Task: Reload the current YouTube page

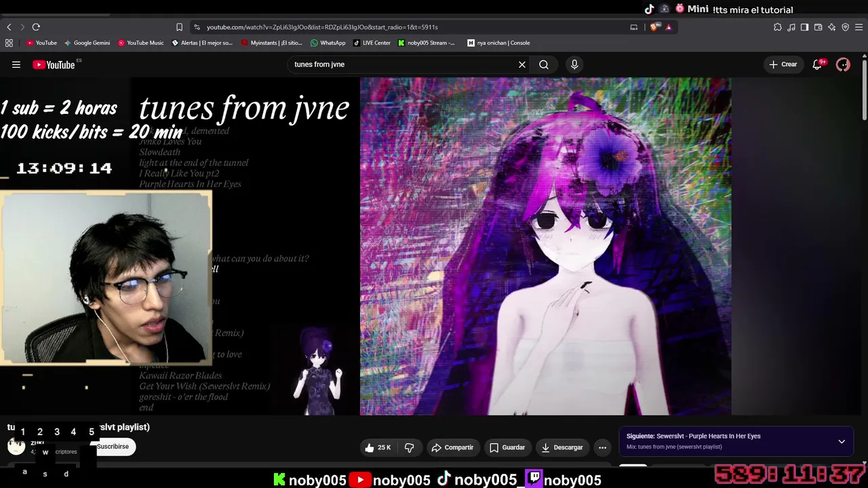Action: pyautogui.click(x=36, y=27)
